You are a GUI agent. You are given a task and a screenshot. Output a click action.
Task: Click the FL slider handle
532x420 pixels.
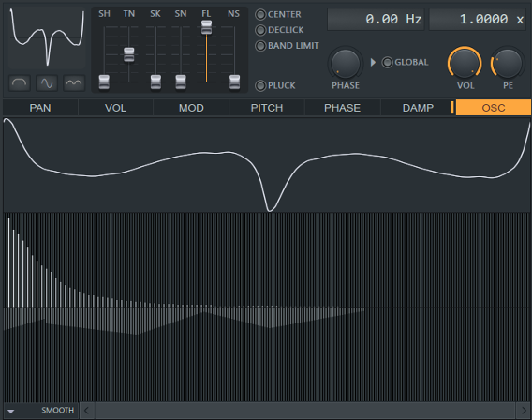(x=206, y=27)
